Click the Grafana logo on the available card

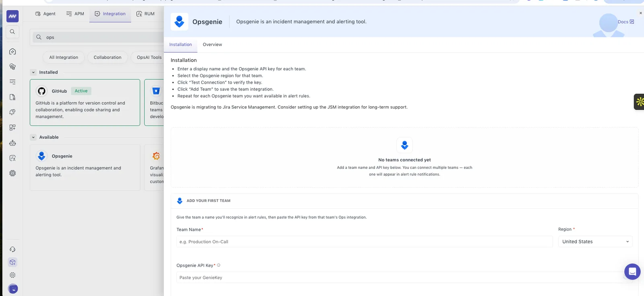(156, 156)
